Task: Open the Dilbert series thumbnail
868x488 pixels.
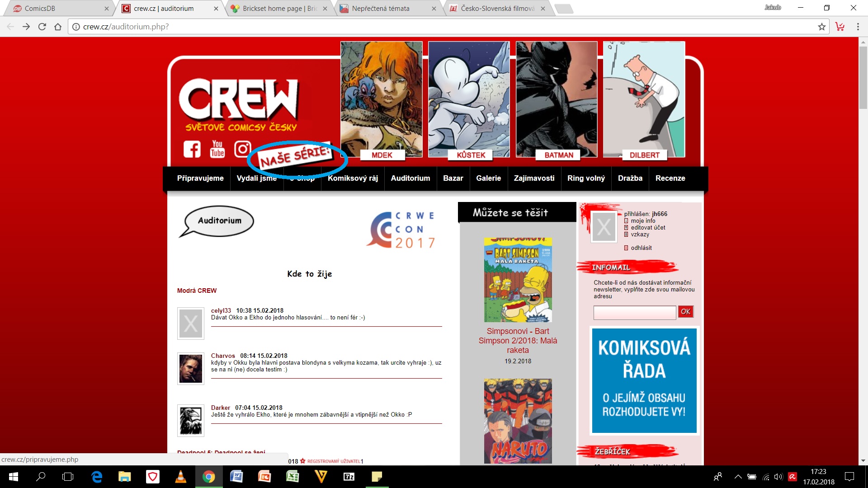Action: click(x=644, y=99)
